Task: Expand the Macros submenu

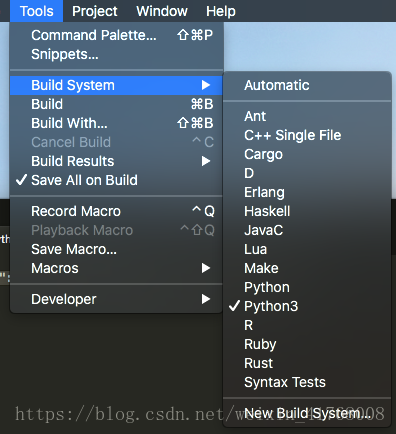Action: pyautogui.click(x=116, y=268)
